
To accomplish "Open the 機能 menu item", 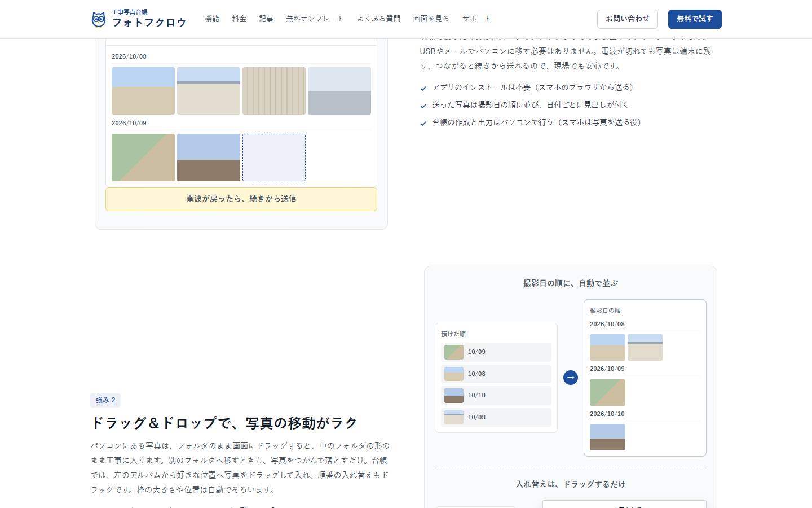I will (212, 19).
